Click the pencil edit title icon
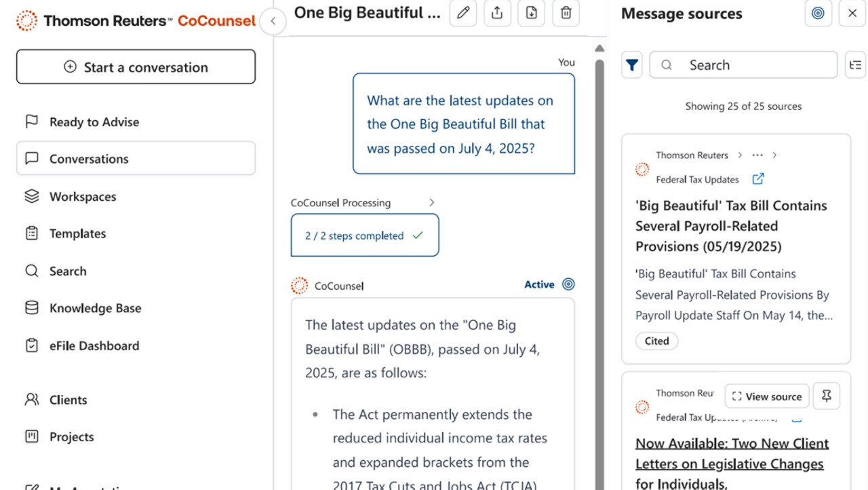 pyautogui.click(x=463, y=13)
